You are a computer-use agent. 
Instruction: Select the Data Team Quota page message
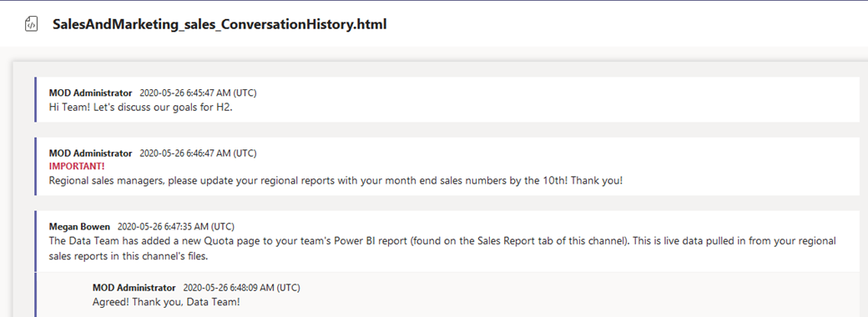click(442, 249)
